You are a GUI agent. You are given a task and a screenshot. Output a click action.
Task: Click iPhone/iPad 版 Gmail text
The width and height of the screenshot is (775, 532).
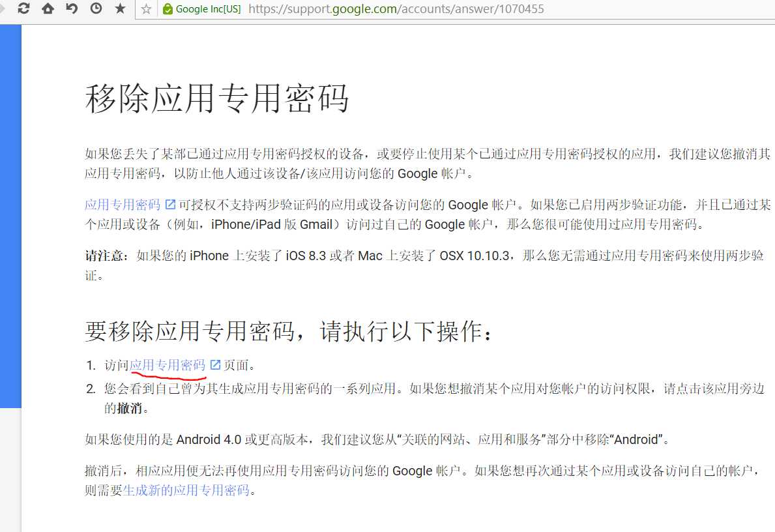coord(272,224)
